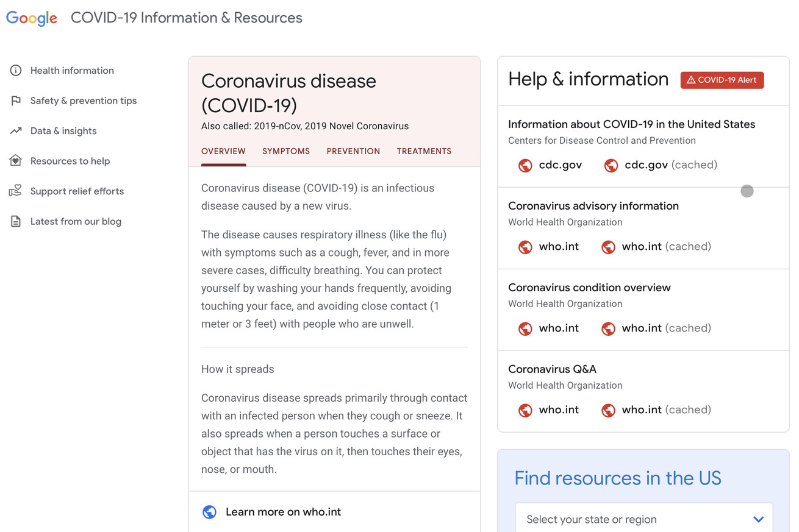Open the Select your state or region dropdown

click(644, 519)
